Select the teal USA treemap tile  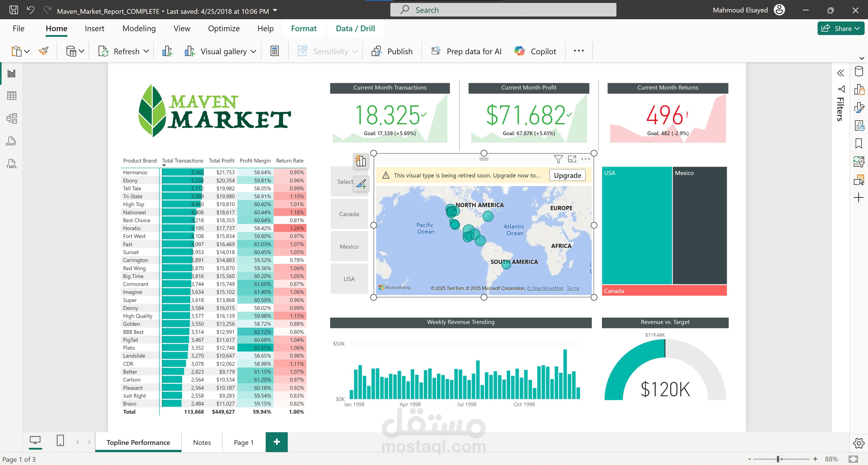pyautogui.click(x=637, y=225)
